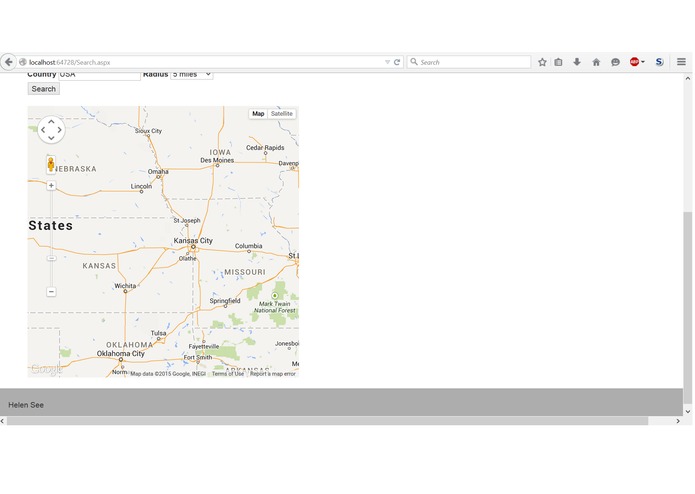Screen dimensions: 695x494
Task: Click the Adblock Plus ABP icon
Action: [634, 62]
